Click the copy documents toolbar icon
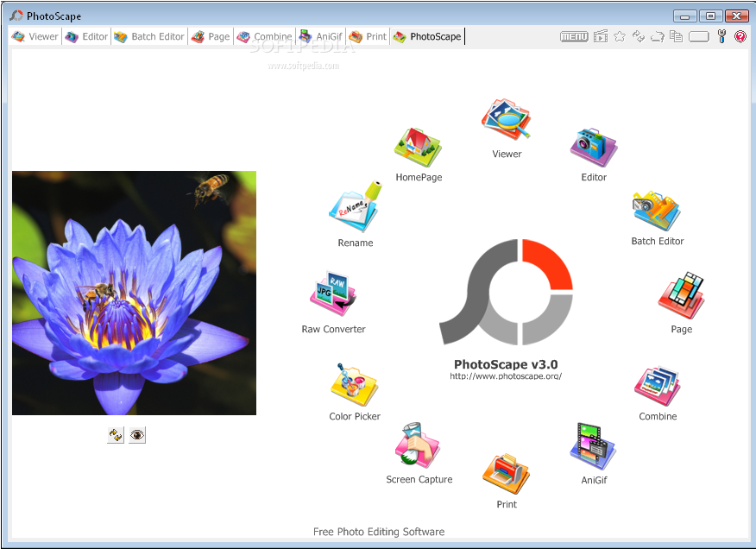 [x=677, y=36]
